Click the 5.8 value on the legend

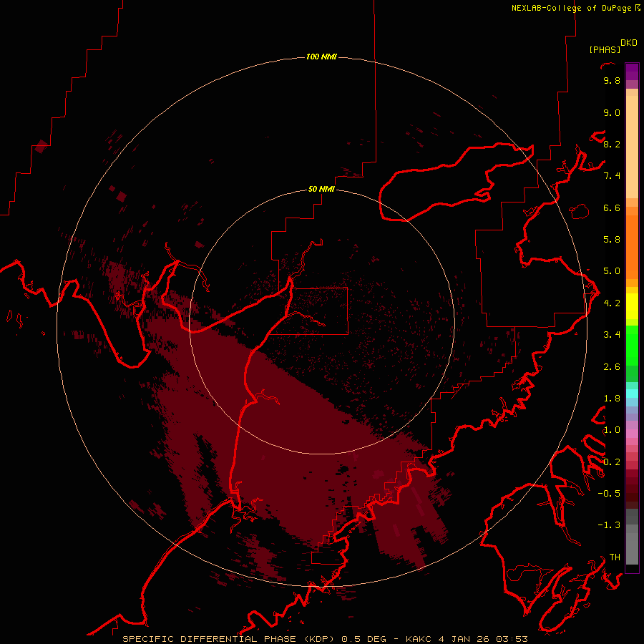click(x=612, y=240)
